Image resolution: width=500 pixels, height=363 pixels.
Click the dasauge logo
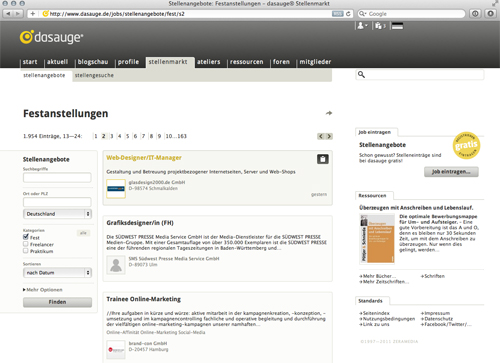51,37
